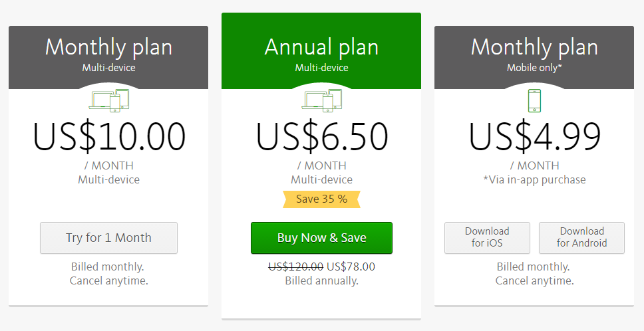This screenshot has width=644, height=331.
Task: Select the Monthly plan Multi-device header
Action: pos(108,57)
